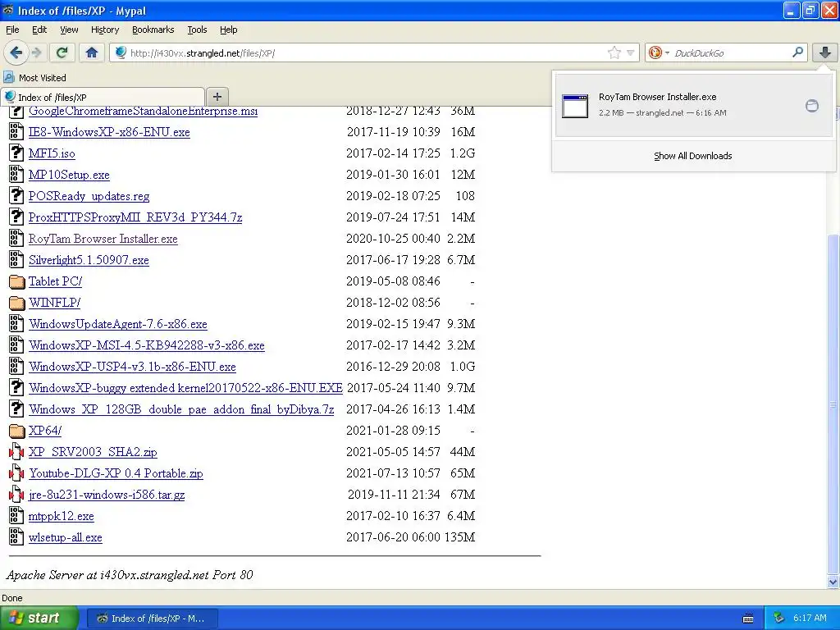
Task: Open the Tools menu
Action: click(x=197, y=30)
